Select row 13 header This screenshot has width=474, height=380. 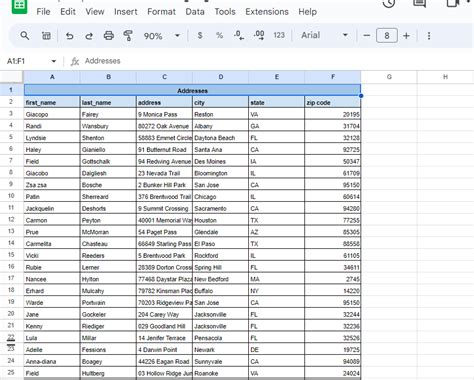tap(11, 231)
